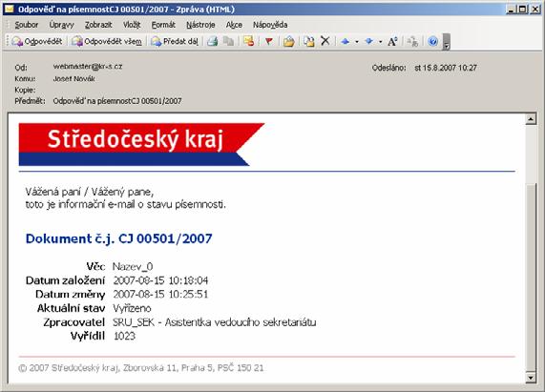Click the red follow-up flag icon
The width and height of the screenshot is (545, 392).
(268, 41)
